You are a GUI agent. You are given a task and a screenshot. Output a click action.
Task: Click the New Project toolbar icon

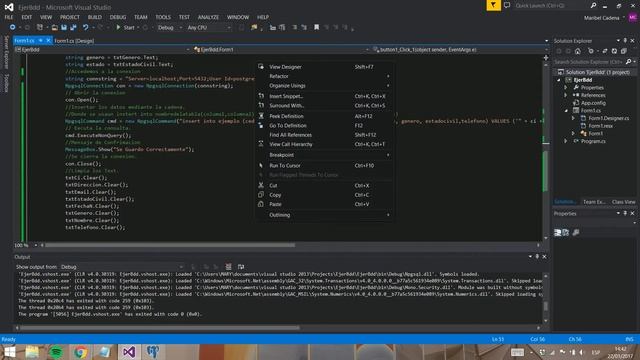(x=40, y=27)
